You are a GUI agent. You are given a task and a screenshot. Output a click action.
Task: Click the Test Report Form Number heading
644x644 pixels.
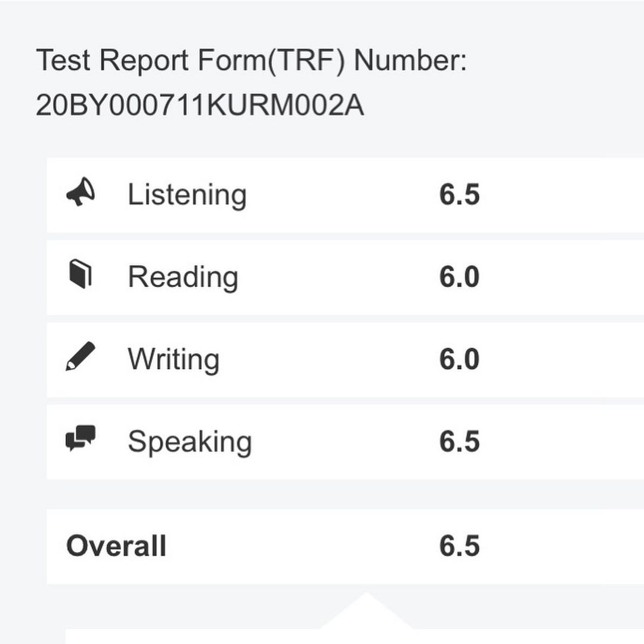(252, 61)
